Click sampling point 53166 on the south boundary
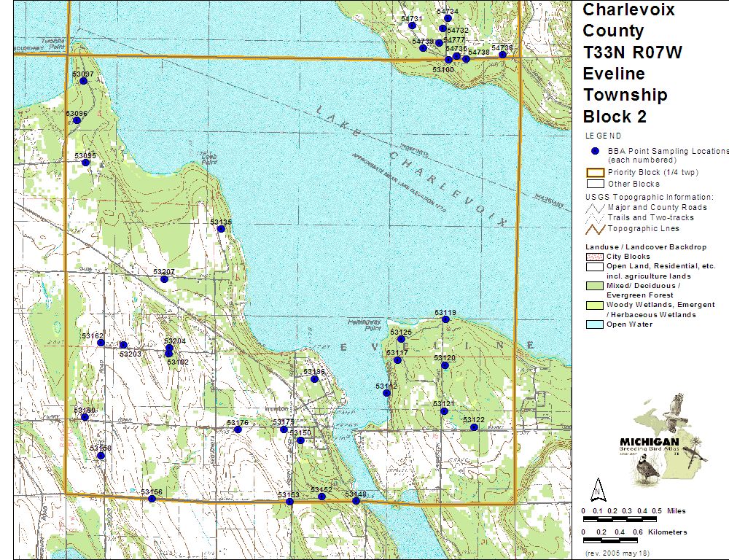Viewport: 729px width, 560px height. [152, 499]
